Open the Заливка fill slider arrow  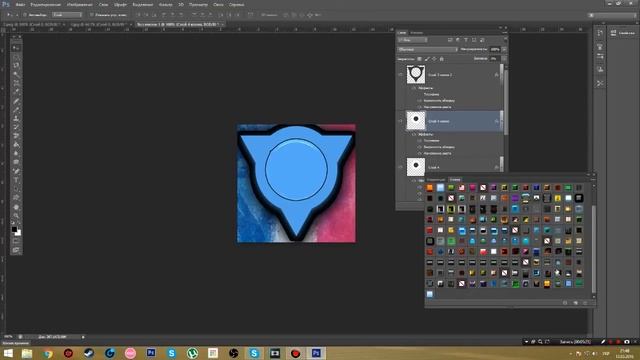click(x=504, y=59)
